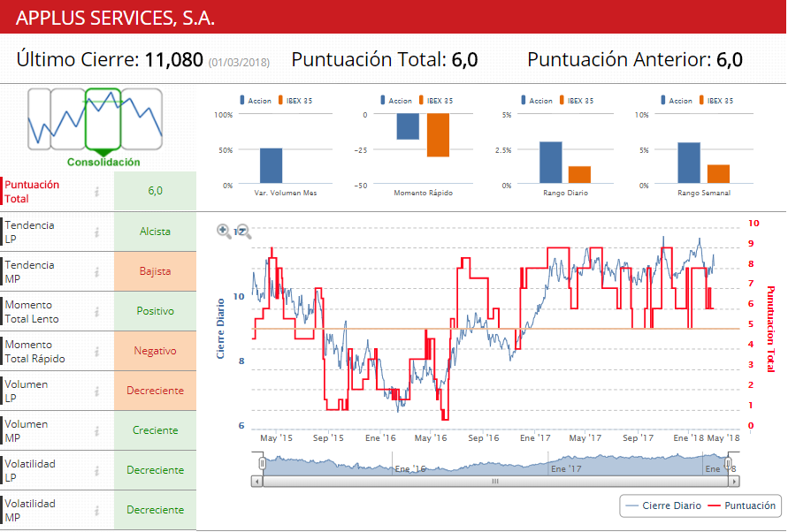Click the blue Accion bar in Rango Diario
The width and height of the screenshot is (788, 532).
[550, 163]
